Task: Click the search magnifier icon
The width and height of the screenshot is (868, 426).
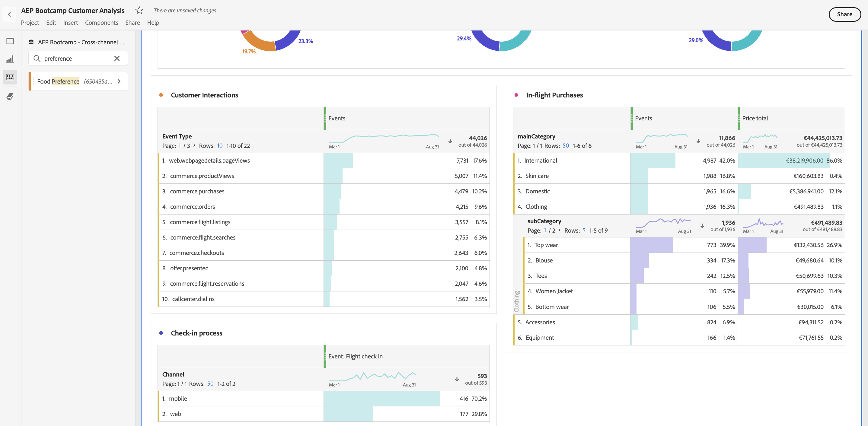Action: [x=37, y=59]
